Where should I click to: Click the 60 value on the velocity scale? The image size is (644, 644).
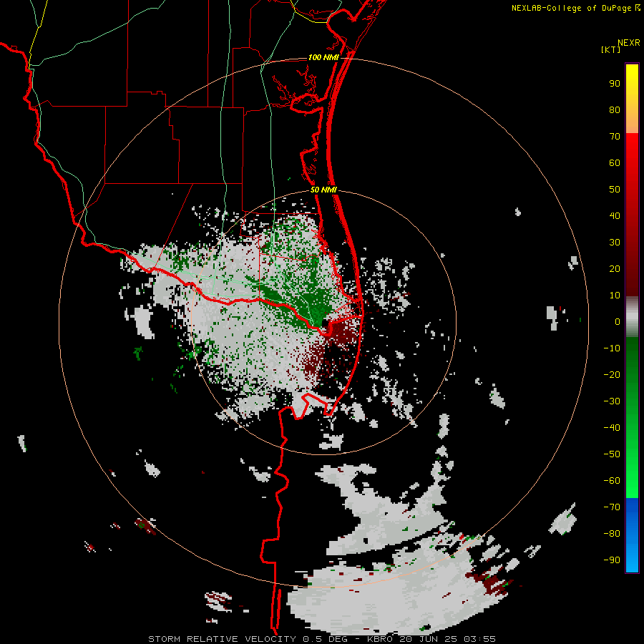point(615,162)
